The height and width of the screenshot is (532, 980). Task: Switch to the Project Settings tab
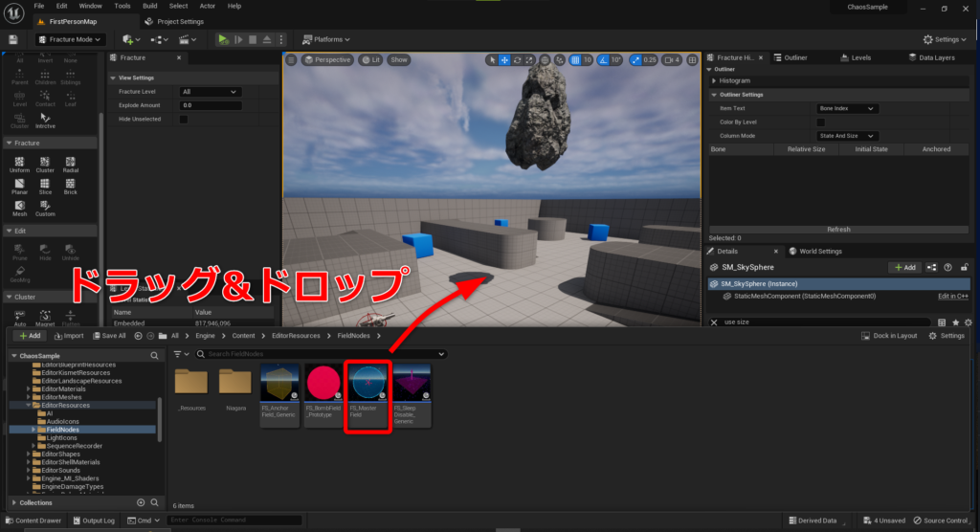174,21
